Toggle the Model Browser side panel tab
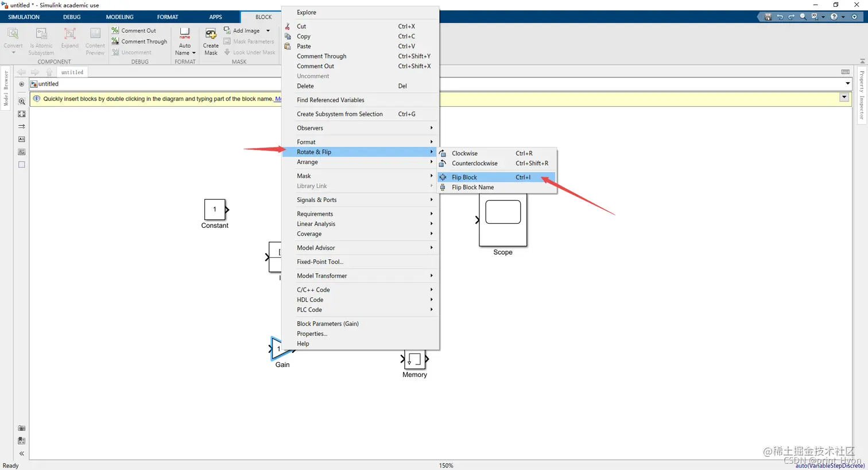 point(6,88)
